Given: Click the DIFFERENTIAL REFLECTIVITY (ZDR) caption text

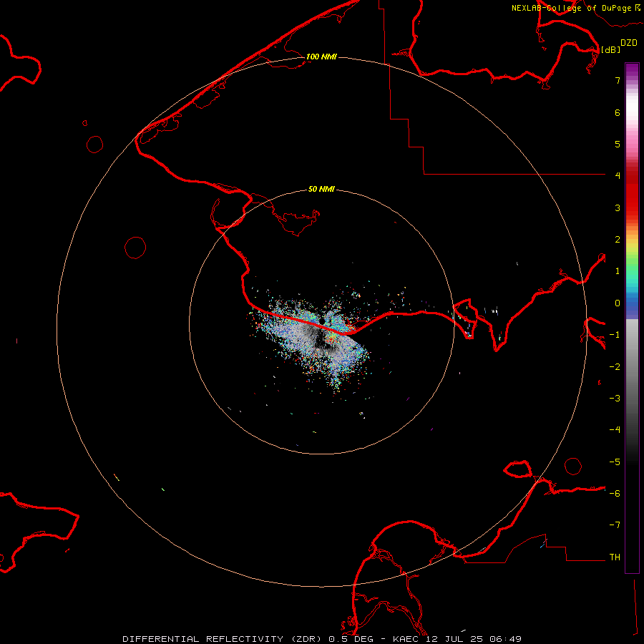Looking at the screenshot, I should click(223, 639).
